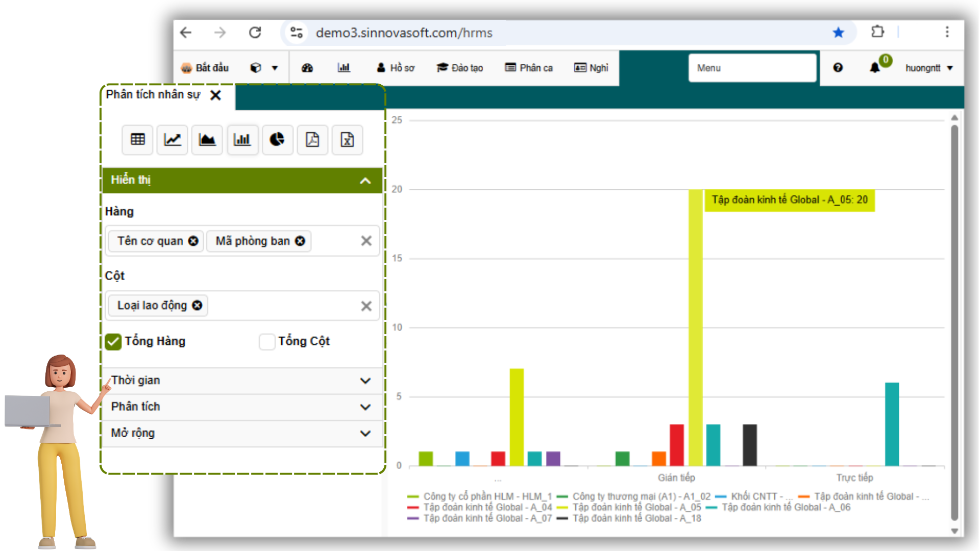Image resolution: width=980 pixels, height=551 pixels.
Task: Collapse the Hiển thị section
Action: tap(242, 180)
